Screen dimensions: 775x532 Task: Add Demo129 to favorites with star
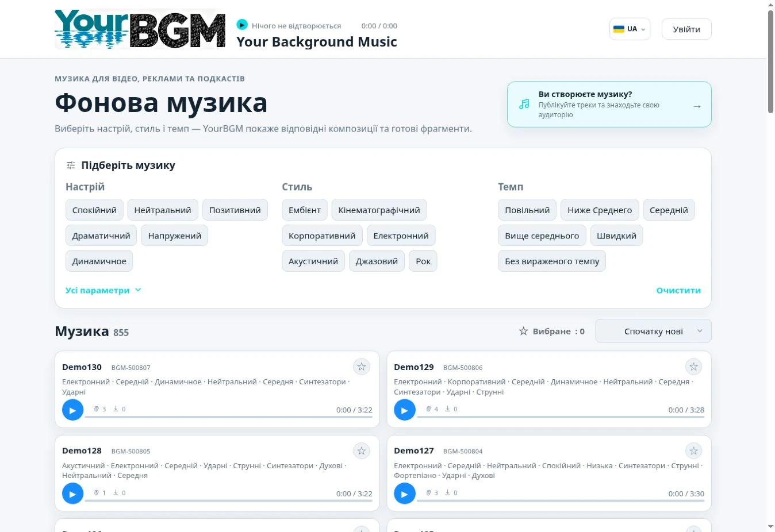click(x=693, y=367)
